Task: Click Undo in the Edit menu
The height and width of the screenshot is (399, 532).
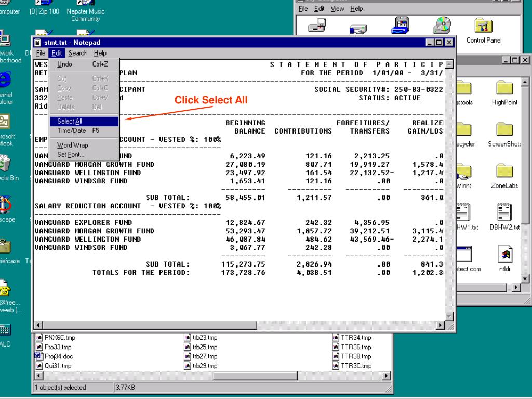Action: point(65,64)
